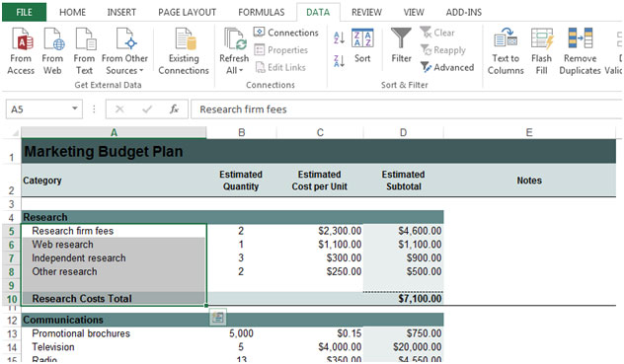Click the Web research cell
Screen dimensions: 624x364
[114, 245]
